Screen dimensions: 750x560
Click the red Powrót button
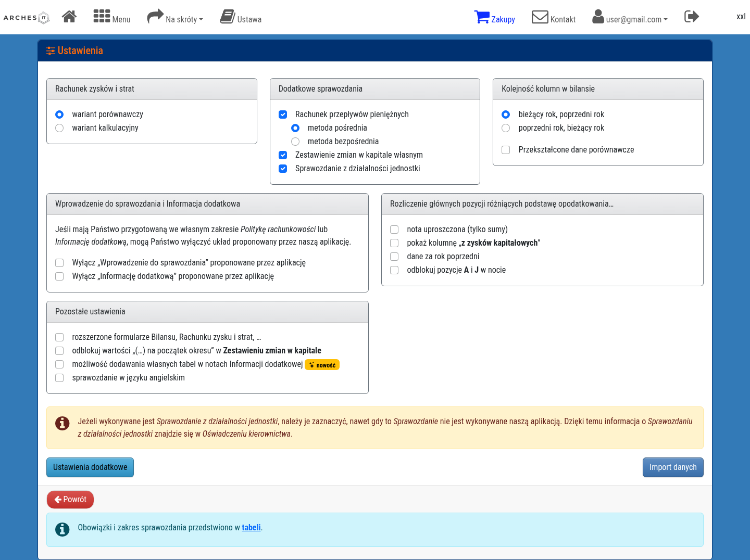70,500
